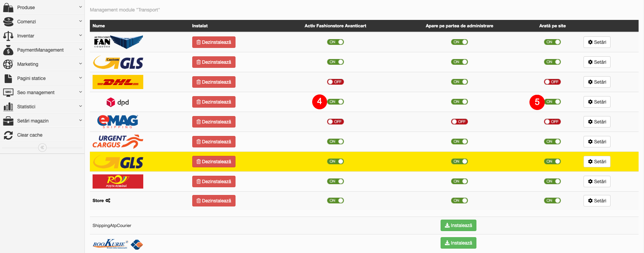Expand Comenzi menu chevron
The height and width of the screenshot is (253, 644).
tap(80, 21)
